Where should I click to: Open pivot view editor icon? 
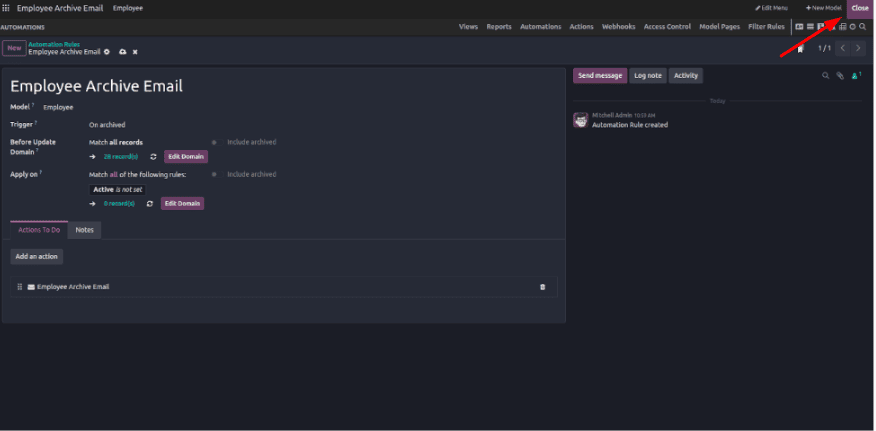click(842, 26)
